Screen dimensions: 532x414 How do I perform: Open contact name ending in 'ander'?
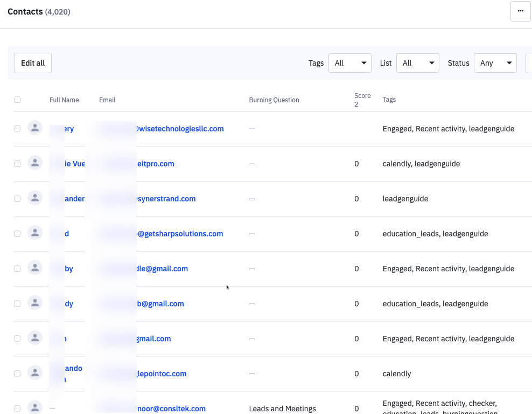click(x=74, y=199)
